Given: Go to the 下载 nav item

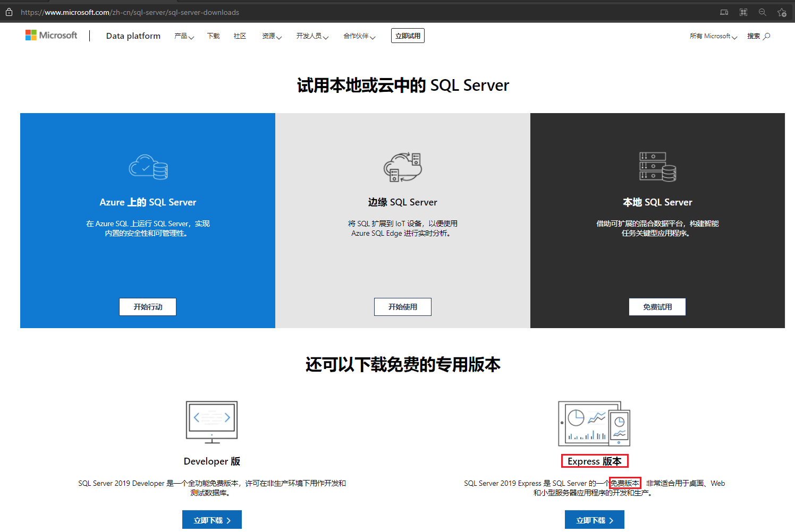Looking at the screenshot, I should 213,36.
